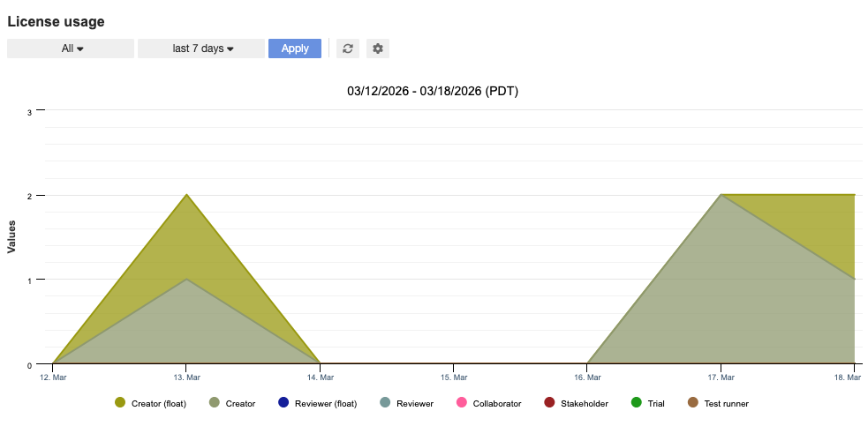868x426 pixels.
Task: Click the chart date range title
Action: point(433,92)
